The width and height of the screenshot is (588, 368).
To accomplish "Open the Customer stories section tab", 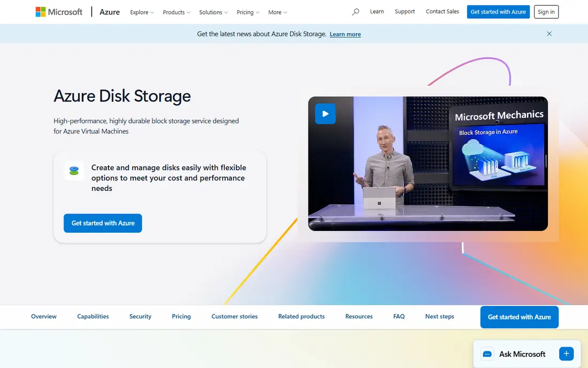I will 234,317.
